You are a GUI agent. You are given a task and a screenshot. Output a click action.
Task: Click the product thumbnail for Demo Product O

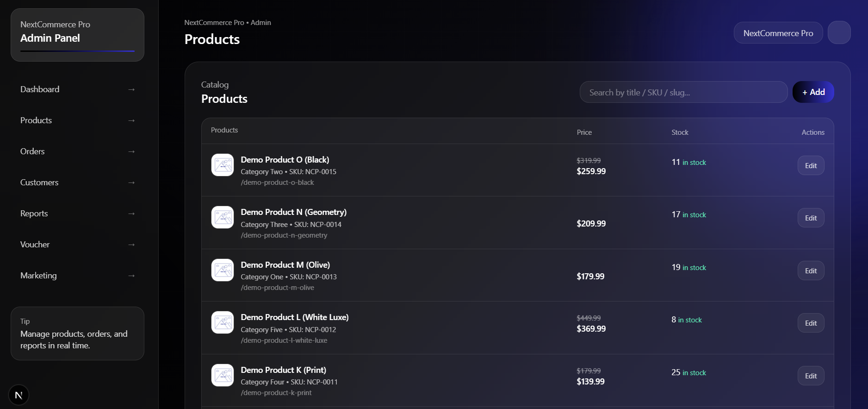coord(222,164)
